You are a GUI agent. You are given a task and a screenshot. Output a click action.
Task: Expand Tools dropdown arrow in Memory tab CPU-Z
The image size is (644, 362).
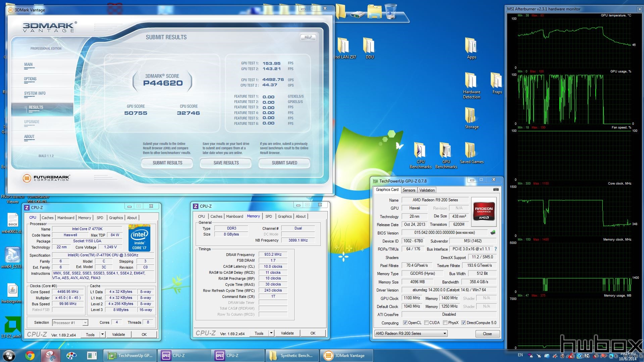pyautogui.click(x=271, y=333)
